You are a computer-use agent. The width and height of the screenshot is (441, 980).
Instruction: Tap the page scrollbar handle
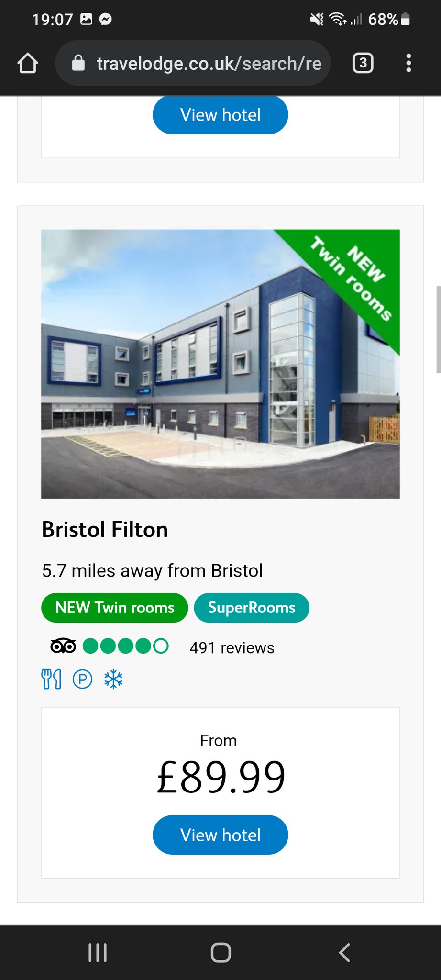coord(438,329)
